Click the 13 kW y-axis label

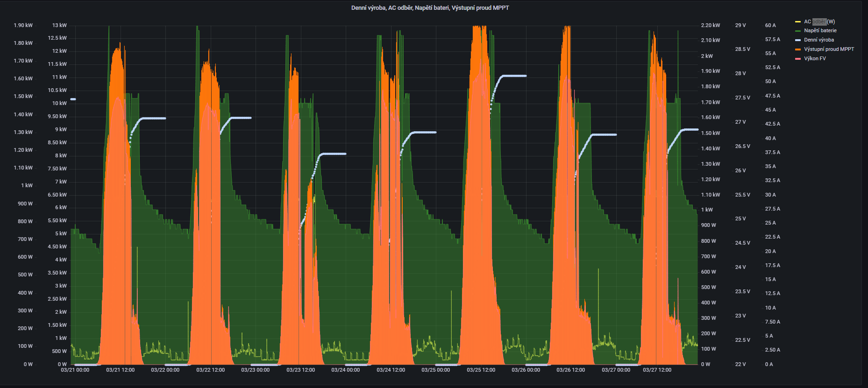point(59,26)
